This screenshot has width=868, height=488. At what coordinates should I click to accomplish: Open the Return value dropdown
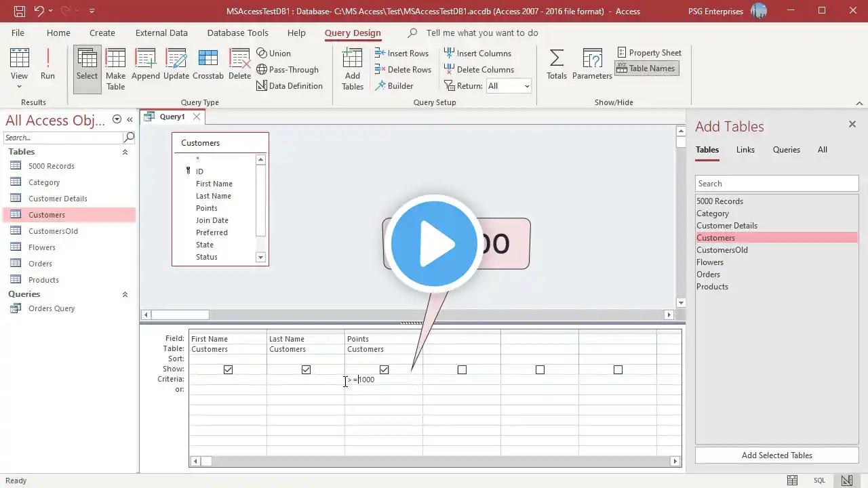pos(526,86)
